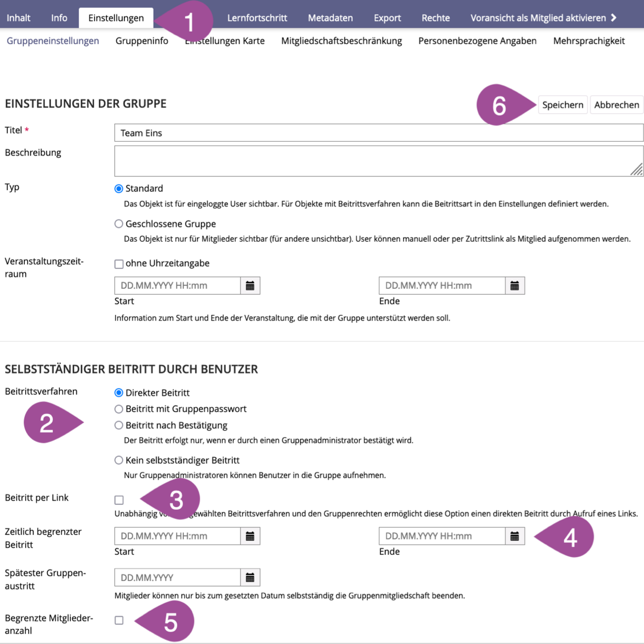Choose Kein selbstständiger Beitritt option
This screenshot has width=644, height=644.
point(119,460)
